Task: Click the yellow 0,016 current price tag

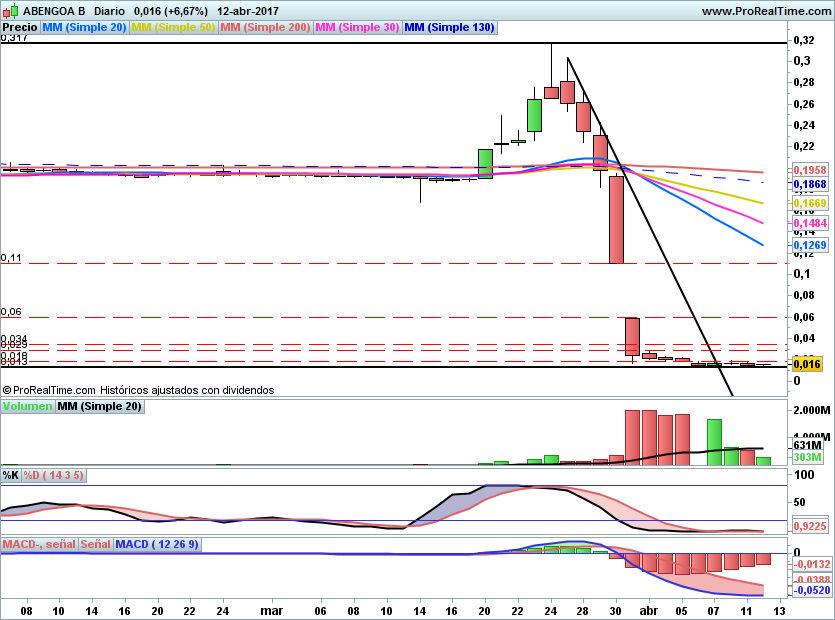Action: coord(807,366)
